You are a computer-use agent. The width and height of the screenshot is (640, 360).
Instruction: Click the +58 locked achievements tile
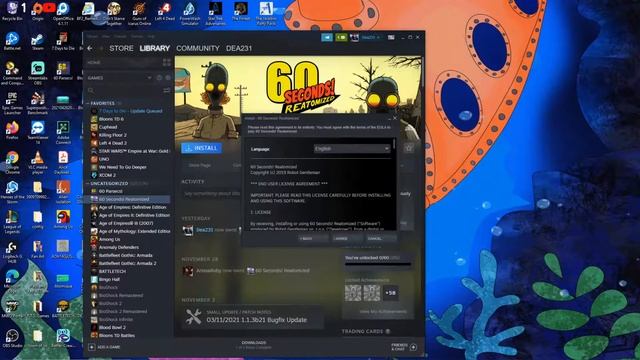tap(391, 293)
